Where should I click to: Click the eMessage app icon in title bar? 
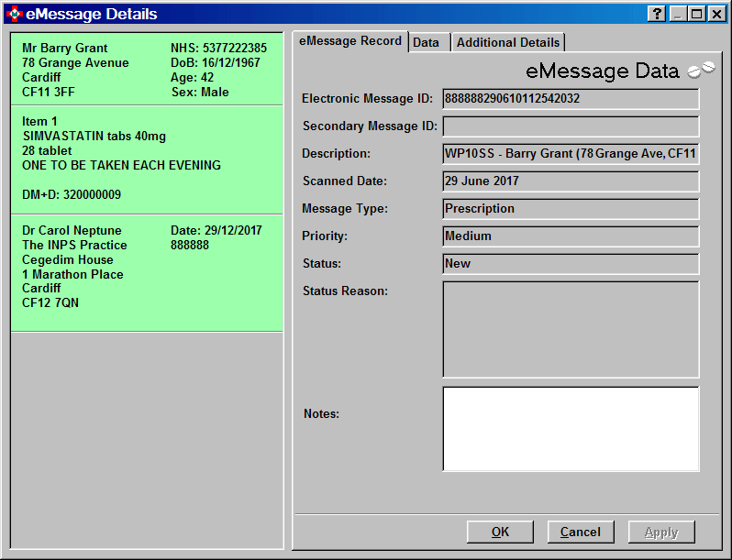point(14,14)
